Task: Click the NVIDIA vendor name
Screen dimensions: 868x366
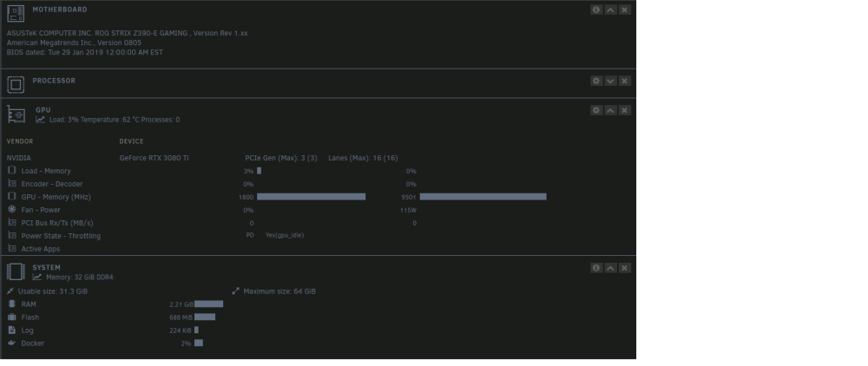Action: tap(19, 158)
